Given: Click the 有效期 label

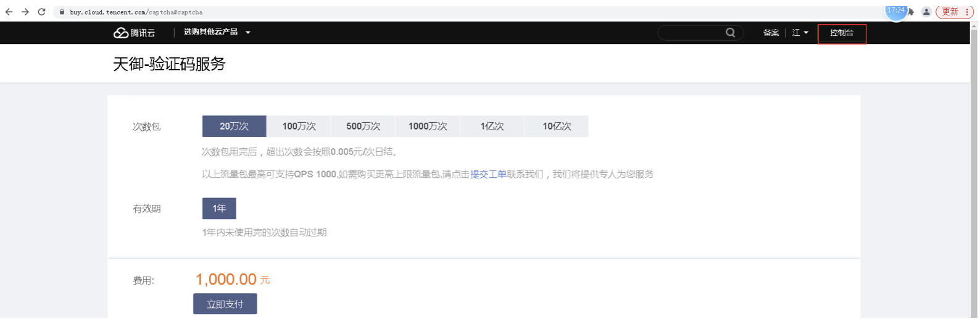Looking at the screenshot, I should [147, 209].
